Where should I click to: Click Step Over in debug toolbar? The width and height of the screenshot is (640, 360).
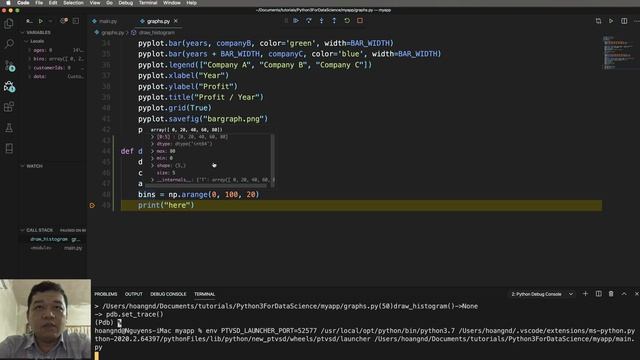tap(309, 21)
